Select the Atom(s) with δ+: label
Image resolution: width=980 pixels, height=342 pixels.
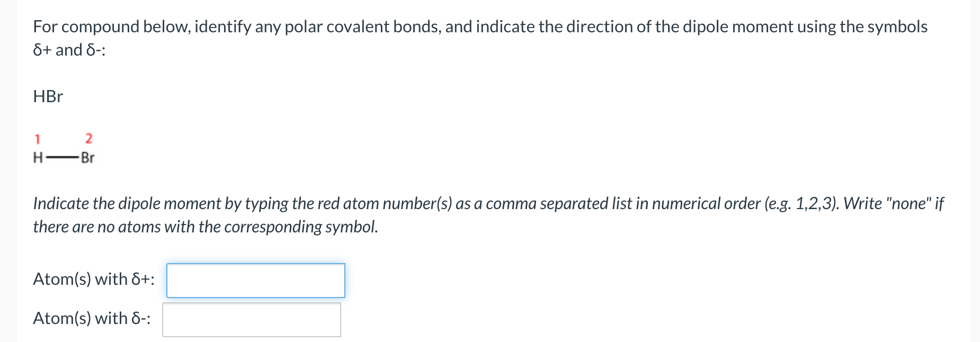pyautogui.click(x=93, y=279)
